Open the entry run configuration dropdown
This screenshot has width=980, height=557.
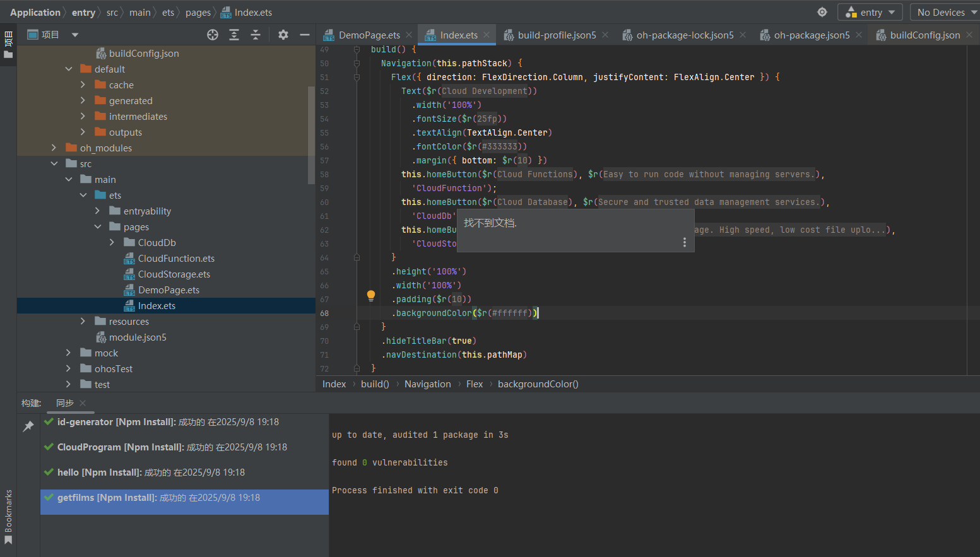point(870,12)
